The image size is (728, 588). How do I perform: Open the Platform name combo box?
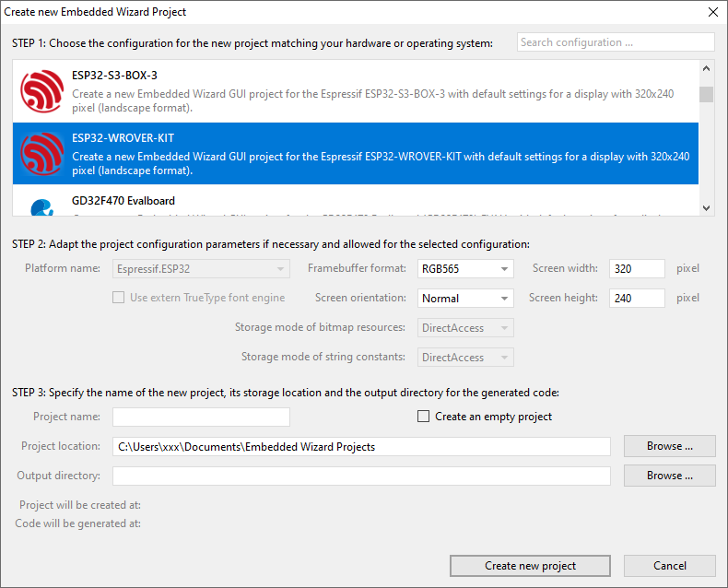click(x=200, y=269)
